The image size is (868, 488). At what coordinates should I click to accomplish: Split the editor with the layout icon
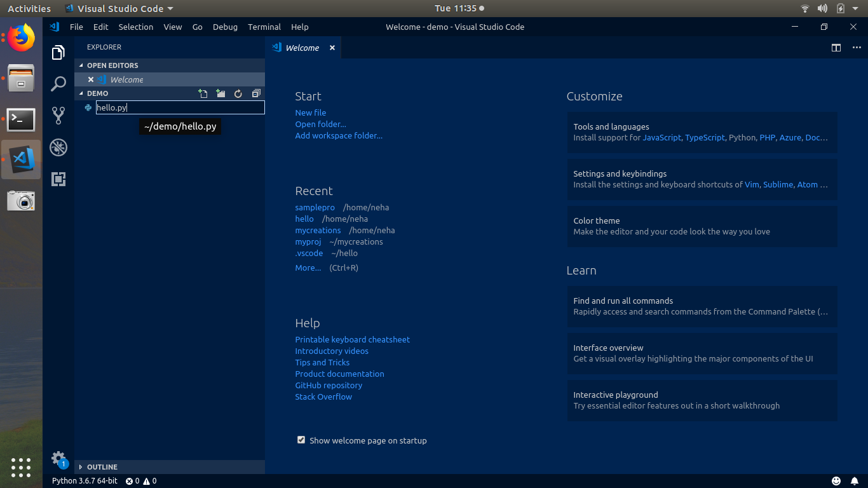836,48
